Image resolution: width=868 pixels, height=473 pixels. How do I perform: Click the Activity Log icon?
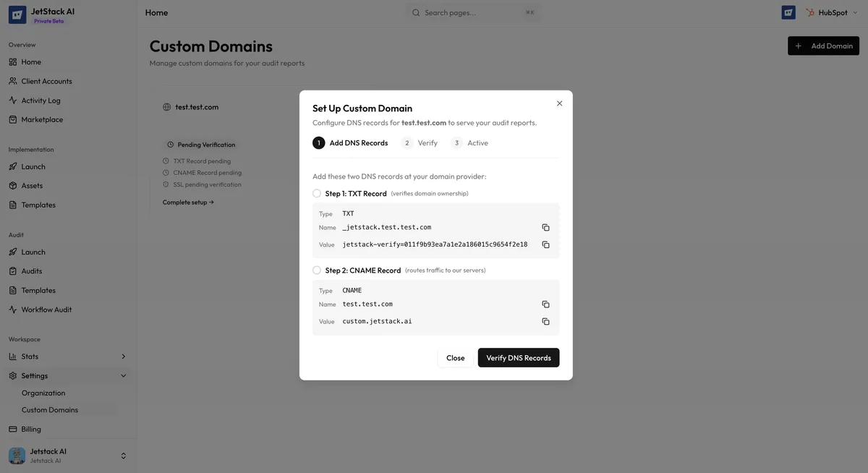click(x=12, y=100)
